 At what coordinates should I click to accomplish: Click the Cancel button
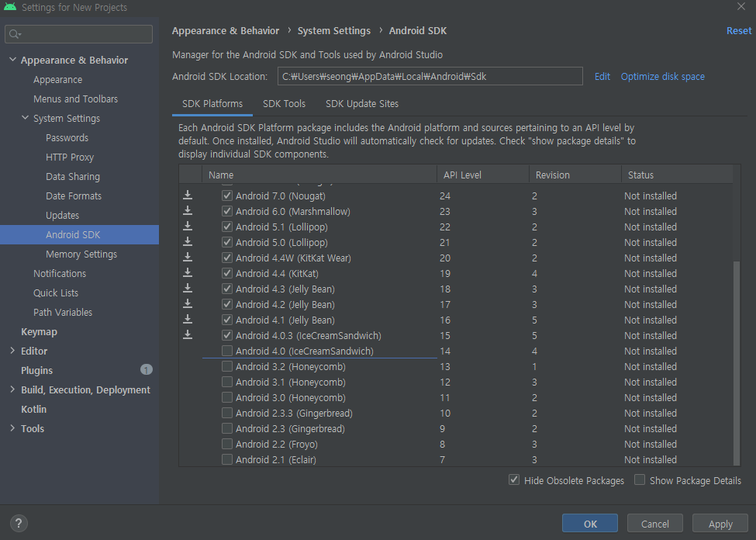tap(654, 524)
